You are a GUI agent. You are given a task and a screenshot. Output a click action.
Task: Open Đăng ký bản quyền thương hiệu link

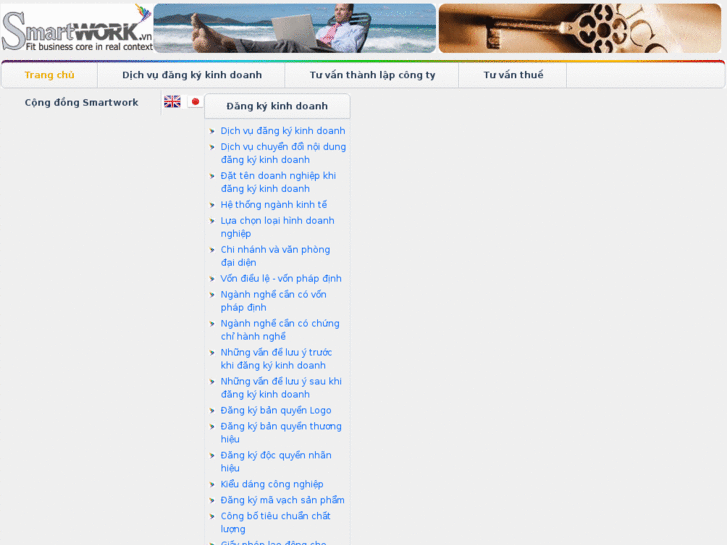[281, 432]
